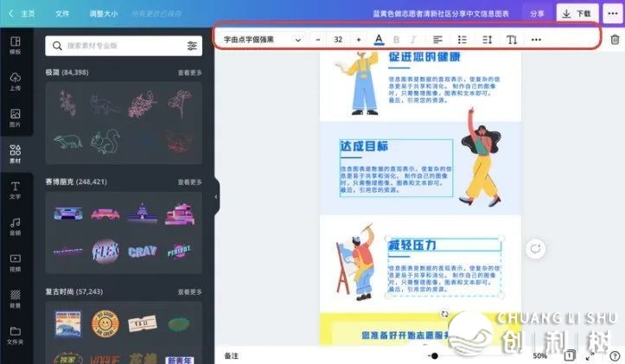Click the search filter settings icon
Screen dimensions: 625x364
click(x=192, y=46)
